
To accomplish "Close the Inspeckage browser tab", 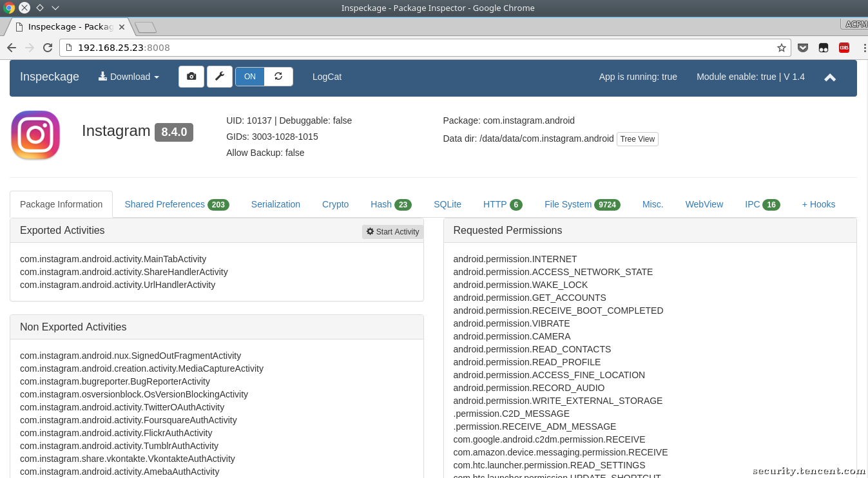I will point(122,27).
